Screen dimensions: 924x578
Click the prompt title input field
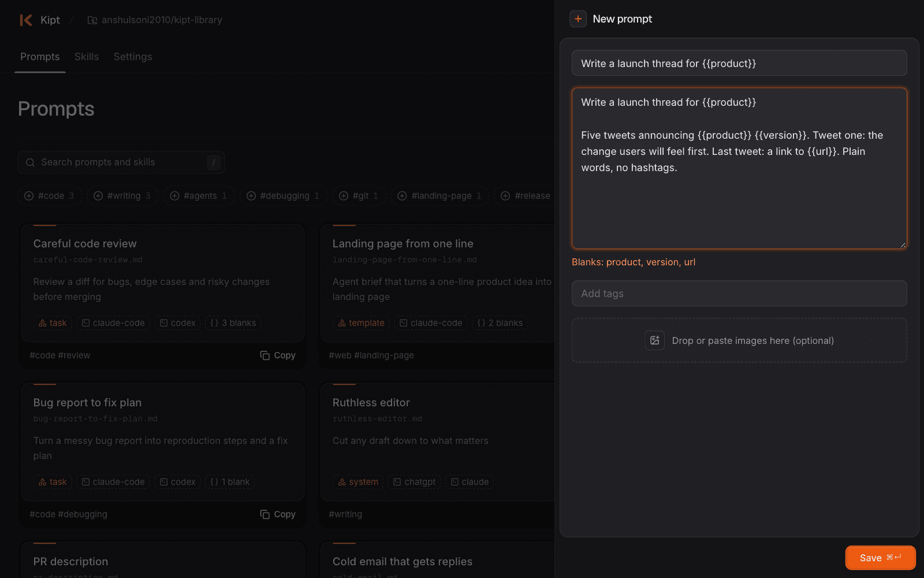pos(739,63)
